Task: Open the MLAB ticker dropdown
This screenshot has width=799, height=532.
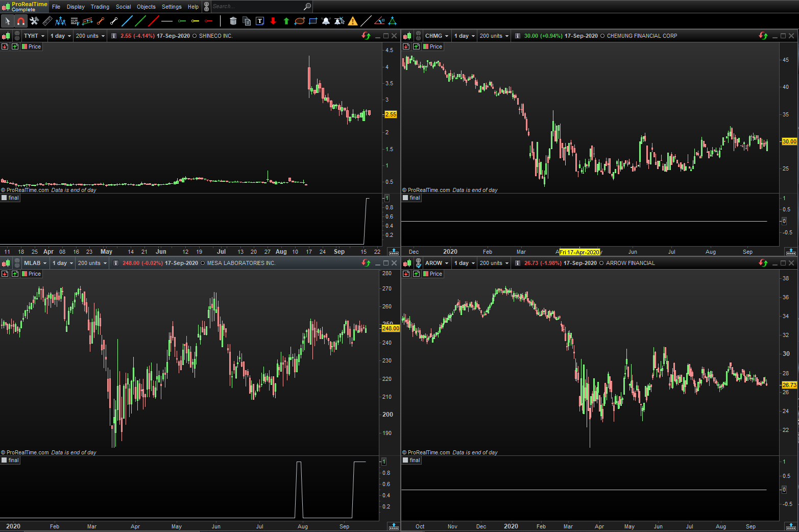Action: [36, 263]
